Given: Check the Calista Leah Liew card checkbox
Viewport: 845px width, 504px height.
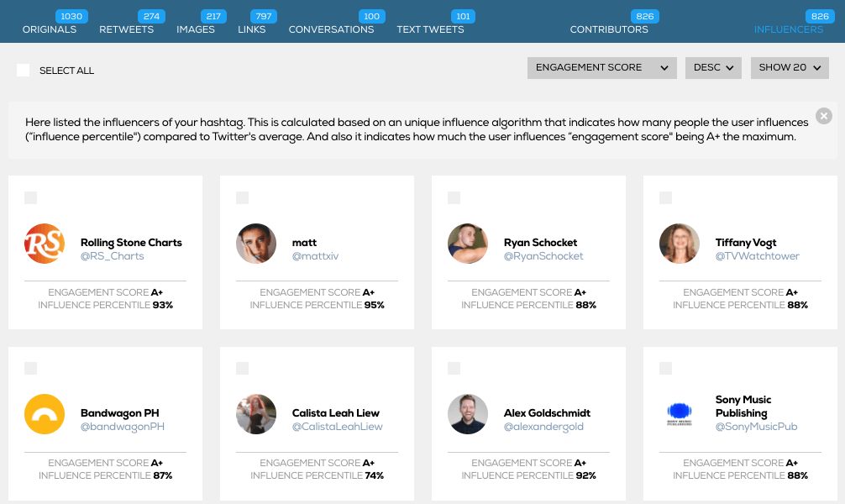Looking at the screenshot, I should pos(243,368).
